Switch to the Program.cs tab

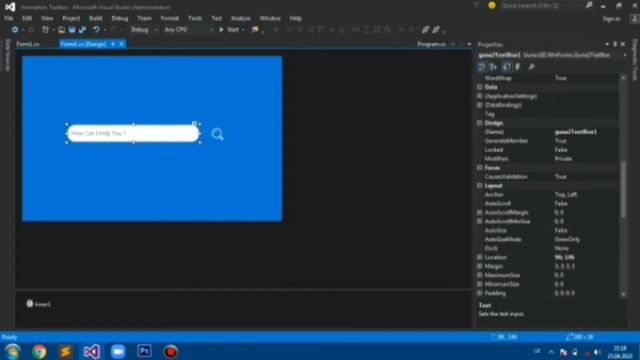[431, 44]
